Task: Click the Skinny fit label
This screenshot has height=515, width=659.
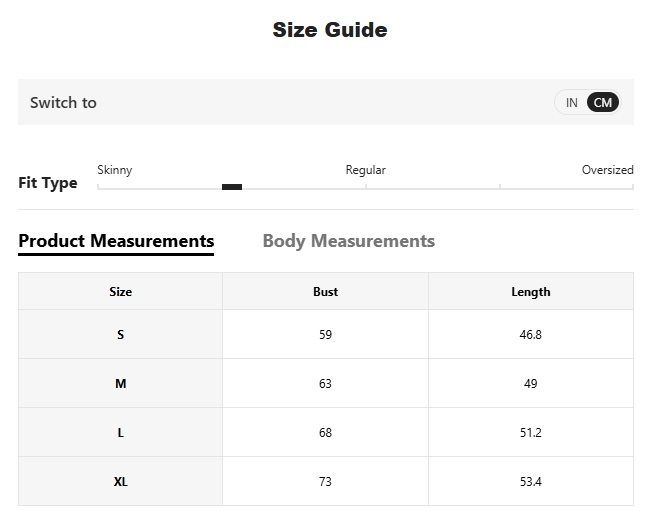Action: pos(114,170)
